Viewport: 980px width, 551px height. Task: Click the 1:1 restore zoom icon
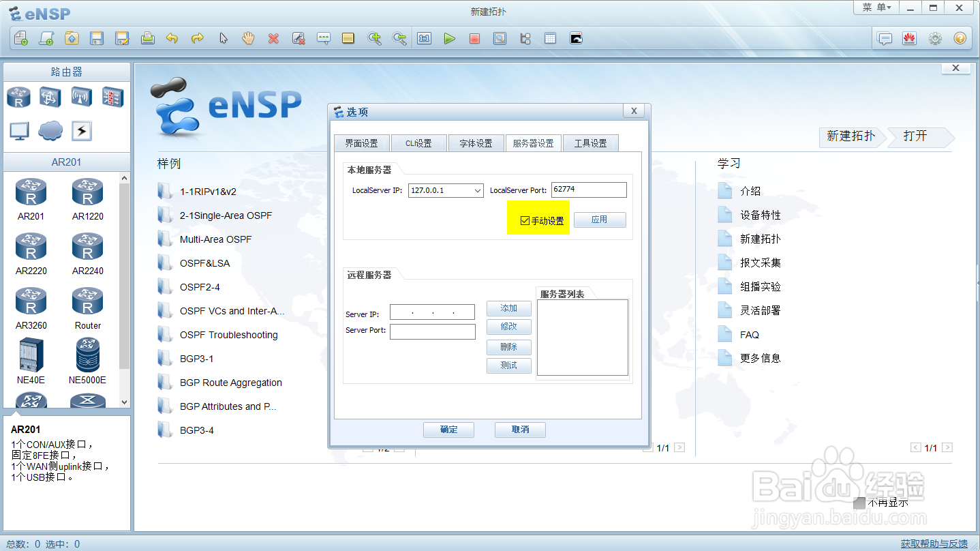point(424,38)
